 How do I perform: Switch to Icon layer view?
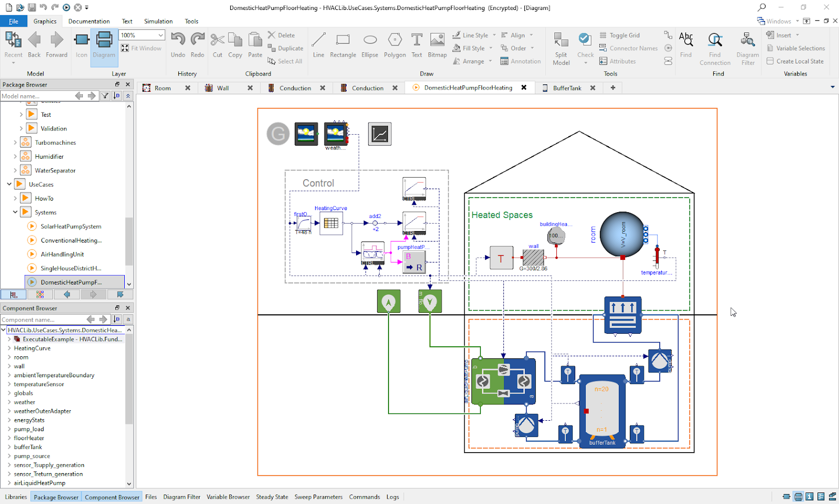81,45
